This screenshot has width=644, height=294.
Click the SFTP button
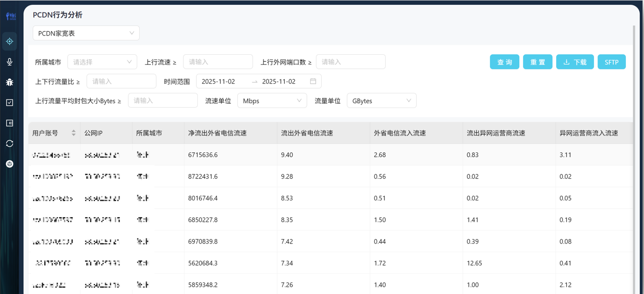tap(611, 62)
